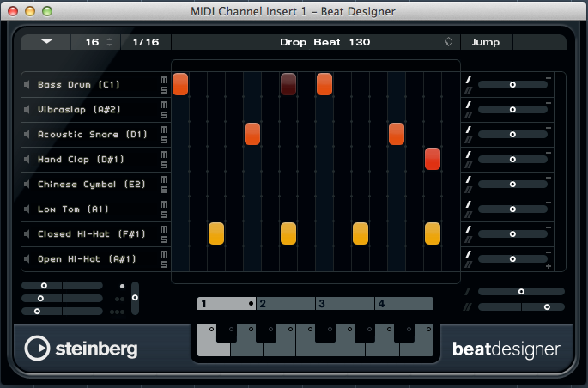Audition the Chinese Cymbal (E2) speaker icon
588x388 pixels.
pos(27,184)
